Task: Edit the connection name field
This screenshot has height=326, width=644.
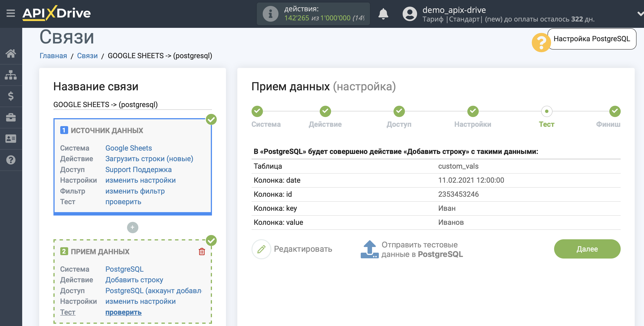Action: coord(132,105)
